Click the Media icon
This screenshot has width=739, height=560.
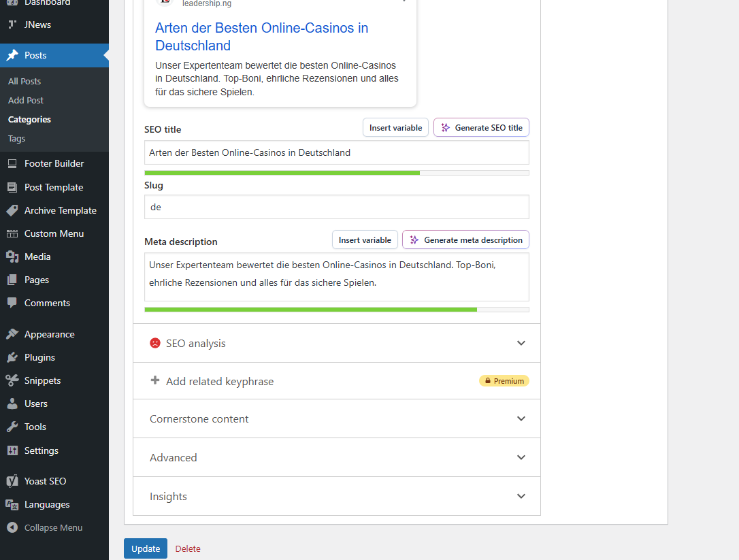12,257
